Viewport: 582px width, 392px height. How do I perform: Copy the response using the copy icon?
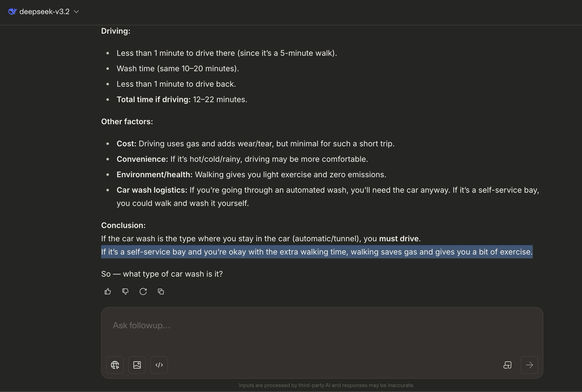click(x=161, y=292)
